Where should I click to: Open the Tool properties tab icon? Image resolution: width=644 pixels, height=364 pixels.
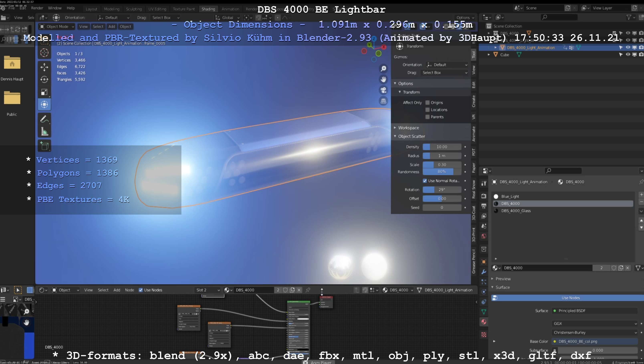[x=484, y=184]
